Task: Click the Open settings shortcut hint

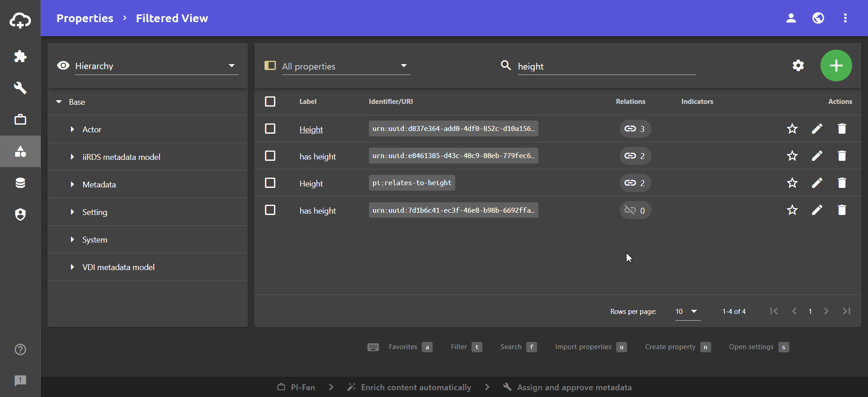Action: pos(759,347)
